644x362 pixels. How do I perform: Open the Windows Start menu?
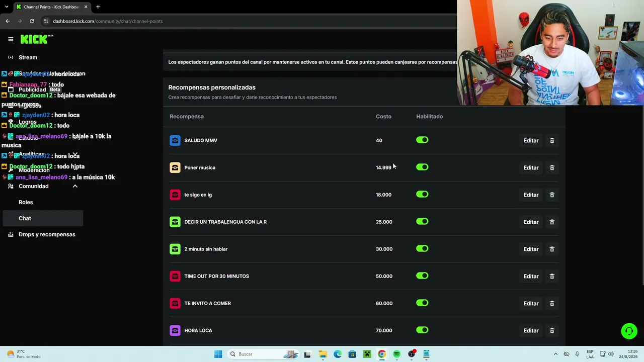218,354
